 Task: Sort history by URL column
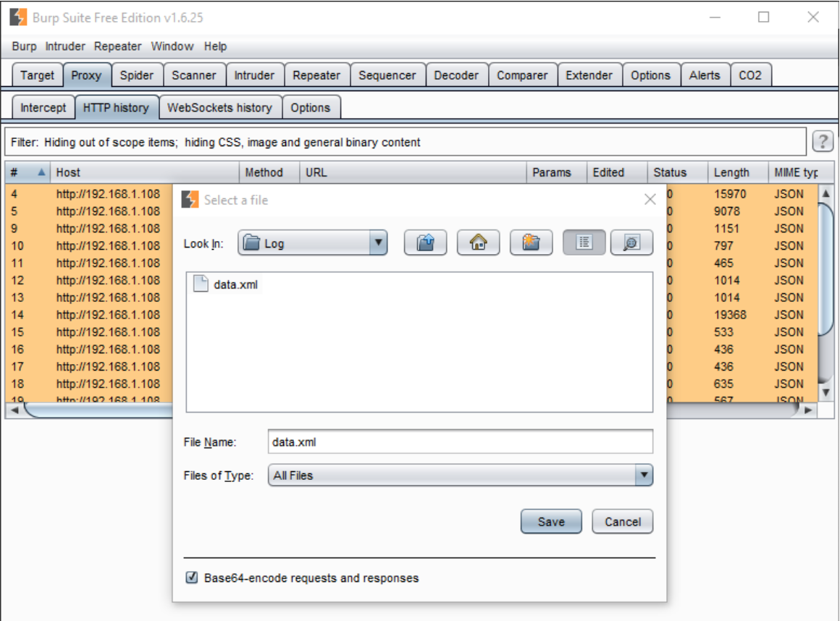[x=413, y=172]
